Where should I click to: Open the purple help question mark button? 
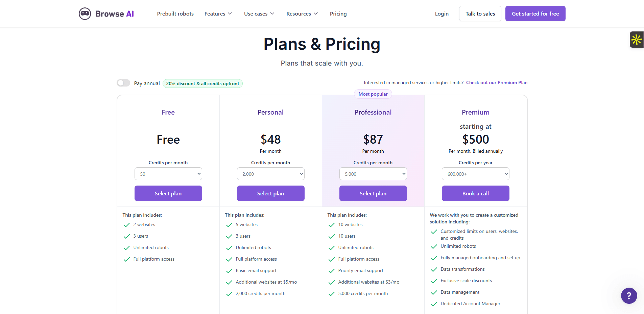point(629,296)
